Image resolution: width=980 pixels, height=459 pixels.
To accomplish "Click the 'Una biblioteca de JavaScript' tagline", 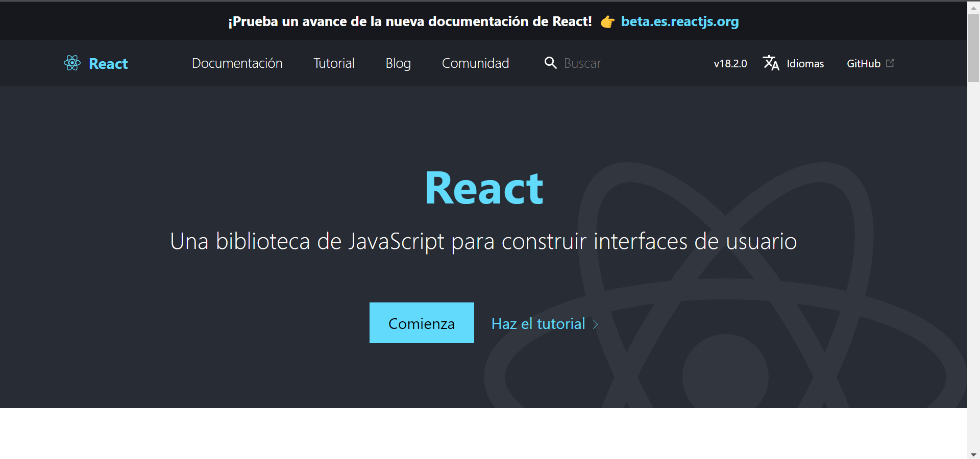I will pyautogui.click(x=483, y=241).
